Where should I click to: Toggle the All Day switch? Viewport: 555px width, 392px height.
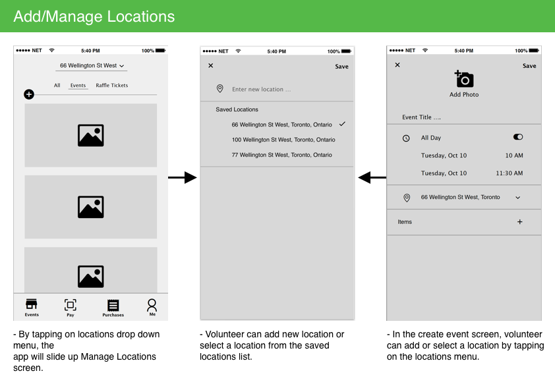(x=518, y=136)
